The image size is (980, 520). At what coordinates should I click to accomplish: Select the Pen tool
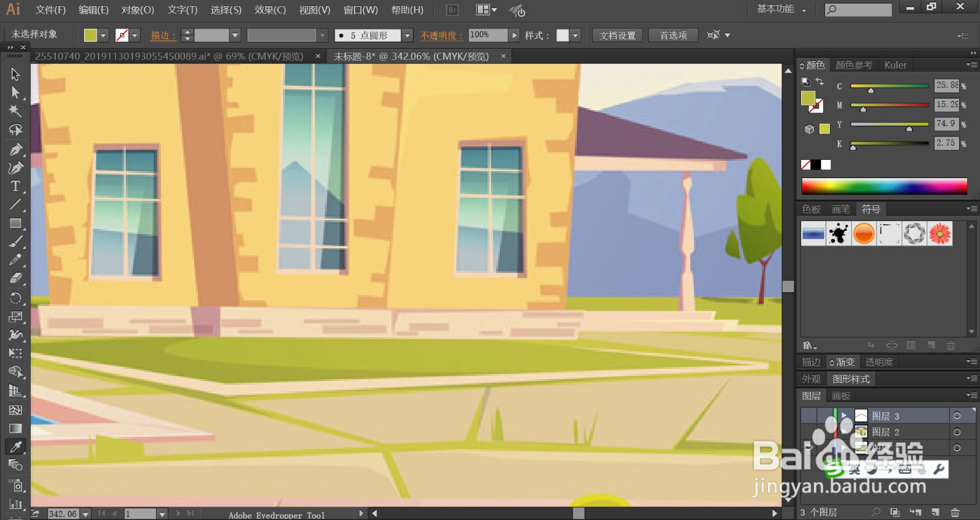(x=15, y=149)
